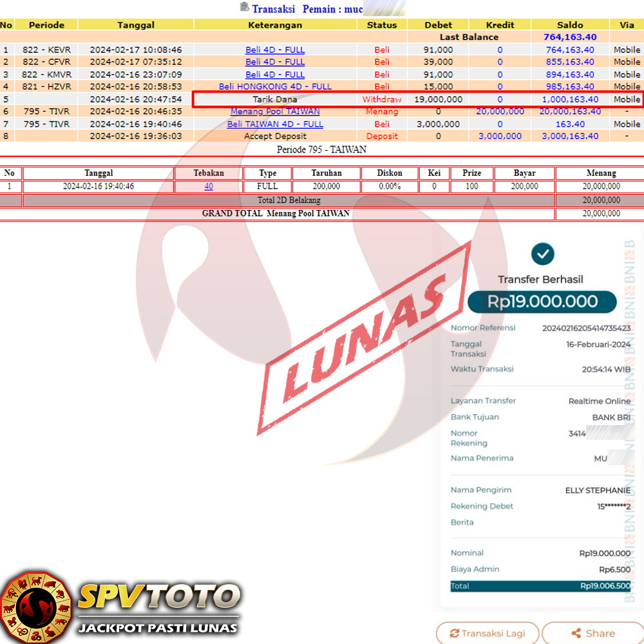Viewport: 644px width, 644px height.
Task: Click the checkmark success icon above Transfer Berhasil
Action: pyautogui.click(x=542, y=254)
